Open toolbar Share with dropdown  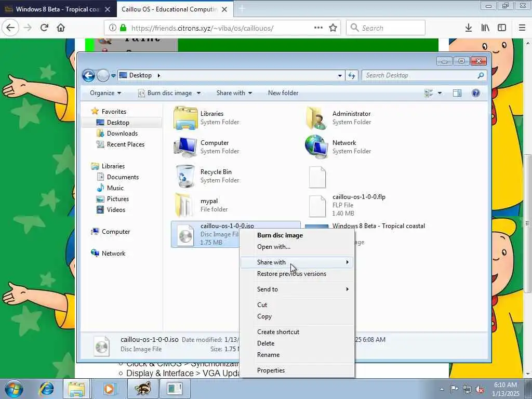click(234, 93)
